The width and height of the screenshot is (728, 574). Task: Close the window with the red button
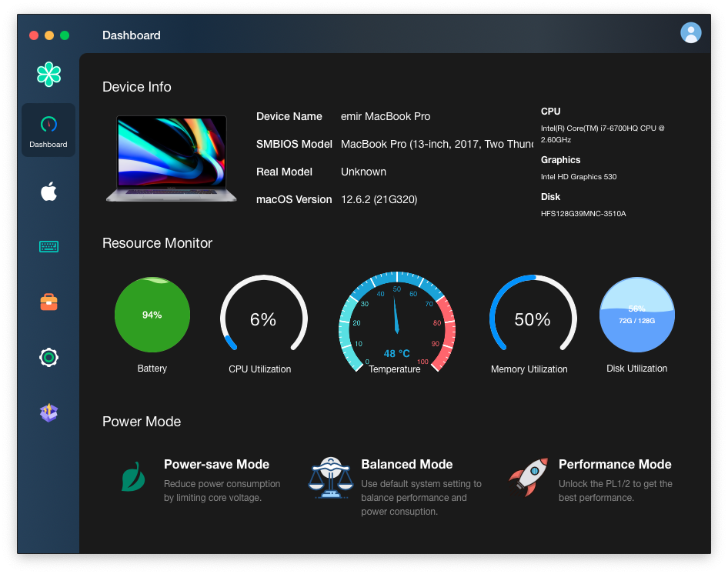click(x=34, y=35)
